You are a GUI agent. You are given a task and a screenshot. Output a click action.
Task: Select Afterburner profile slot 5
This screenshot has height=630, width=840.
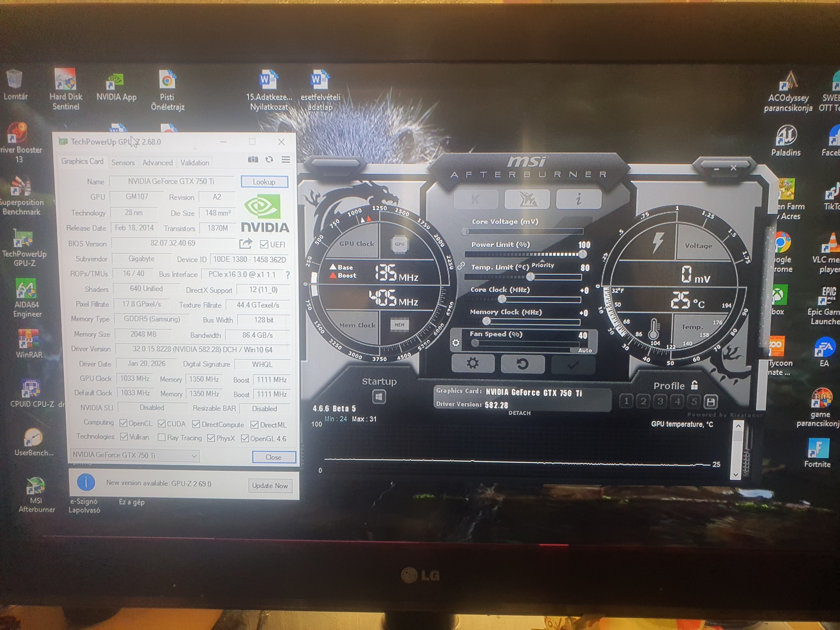tap(694, 401)
